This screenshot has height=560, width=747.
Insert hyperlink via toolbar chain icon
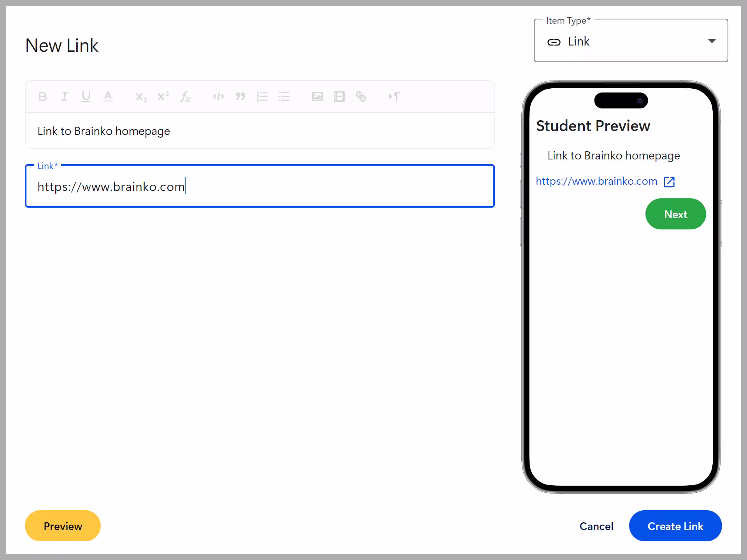pos(361,96)
